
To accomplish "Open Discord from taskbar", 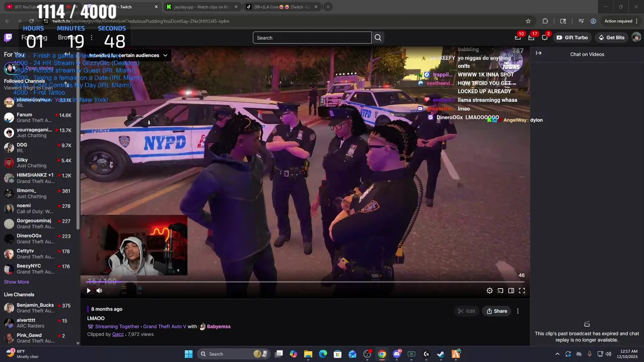I will click(x=397, y=354).
